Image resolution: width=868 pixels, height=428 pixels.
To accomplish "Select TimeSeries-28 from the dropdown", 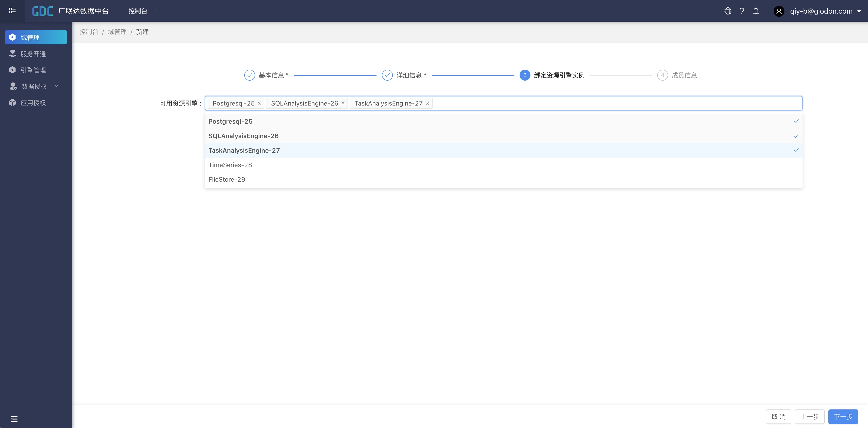I will (230, 165).
